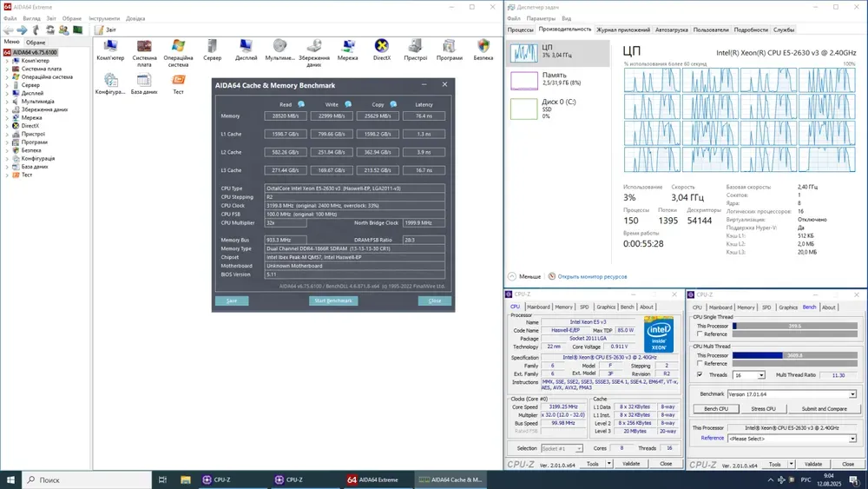Open the Reference Please Select dropdown
This screenshot has width=868, height=489.
(791, 439)
